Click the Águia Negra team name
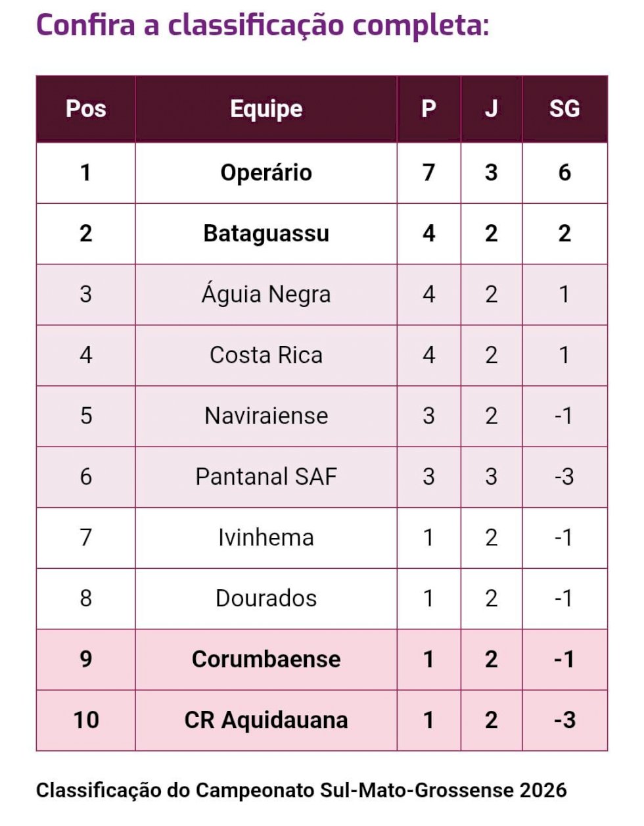The height and width of the screenshot is (826, 644). pyautogui.click(x=266, y=294)
